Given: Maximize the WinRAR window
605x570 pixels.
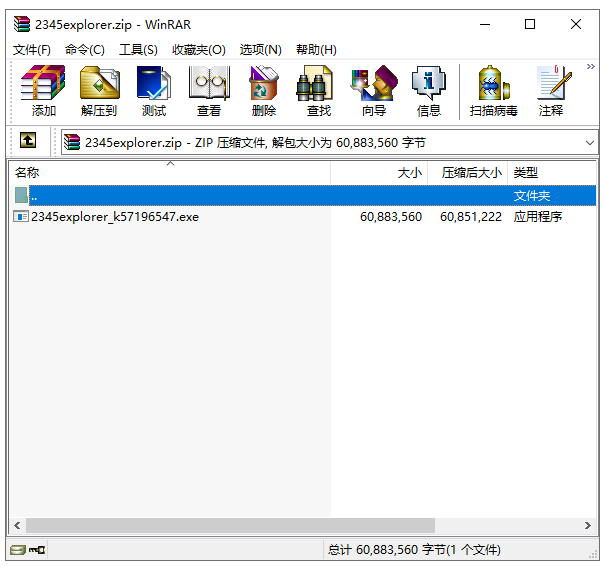Looking at the screenshot, I should point(530,24).
